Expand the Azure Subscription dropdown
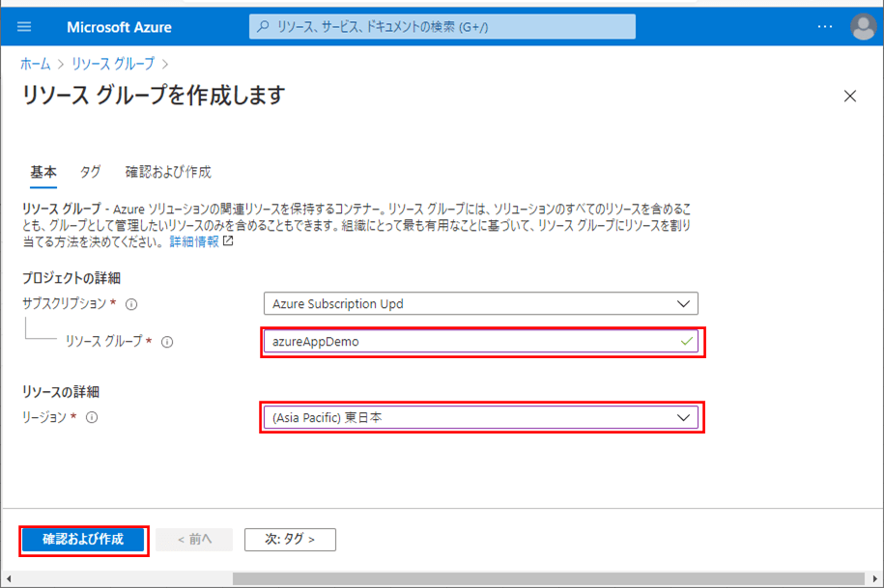Image resolution: width=884 pixels, height=588 pixels. pos(480,303)
